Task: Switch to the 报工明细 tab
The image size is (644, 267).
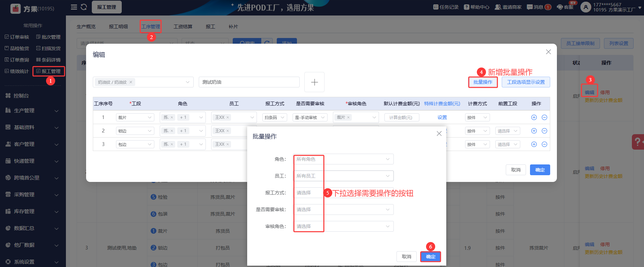Action: click(x=118, y=27)
